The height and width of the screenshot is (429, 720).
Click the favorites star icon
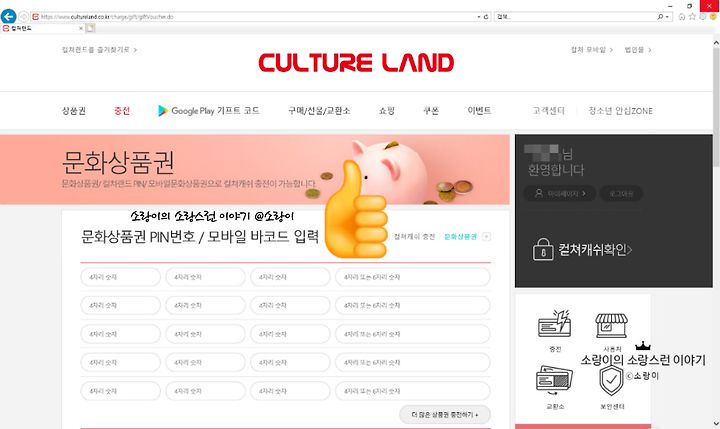coord(692,17)
